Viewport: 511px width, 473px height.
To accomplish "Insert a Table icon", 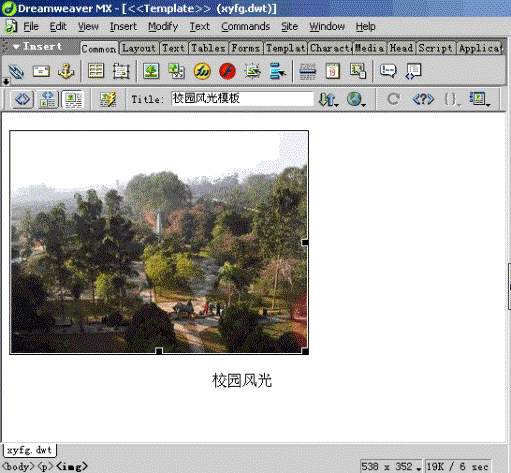I will [x=96, y=71].
